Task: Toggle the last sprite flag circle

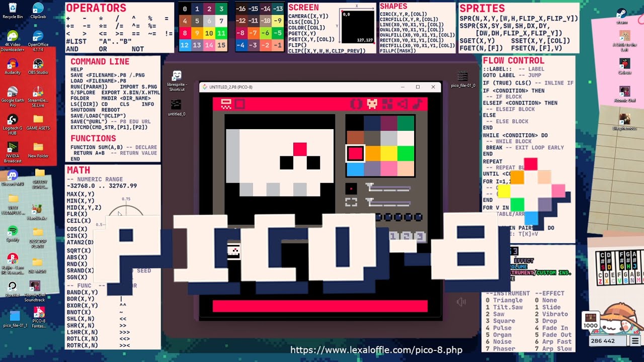Action: (x=419, y=217)
